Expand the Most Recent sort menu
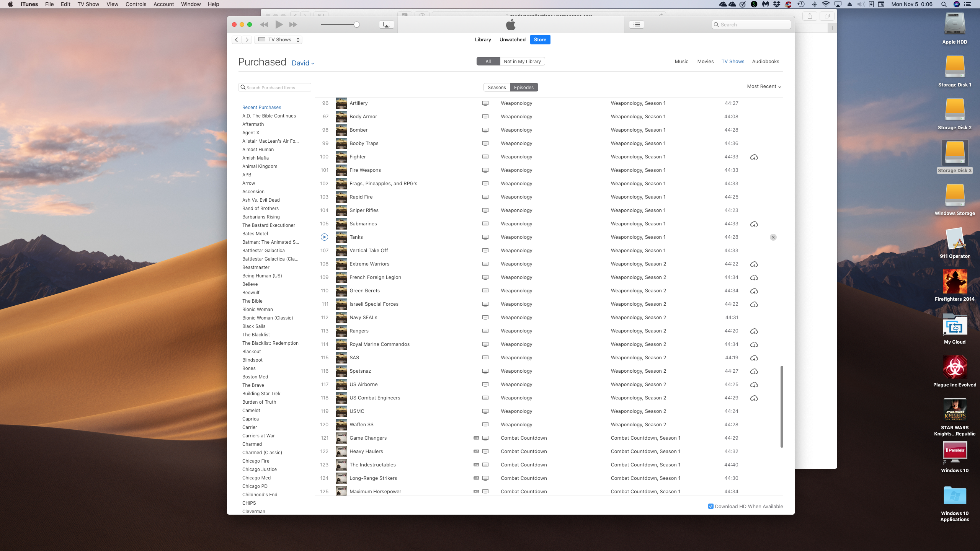 click(x=764, y=86)
